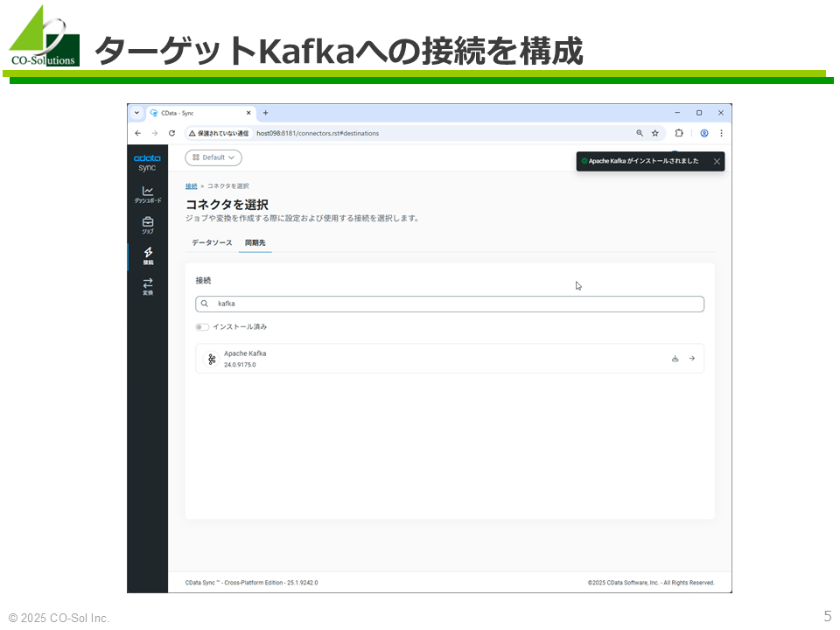This screenshot has height=630, width=840.
Task: Click the arrow icon on Apache Kafka row
Action: [692, 359]
